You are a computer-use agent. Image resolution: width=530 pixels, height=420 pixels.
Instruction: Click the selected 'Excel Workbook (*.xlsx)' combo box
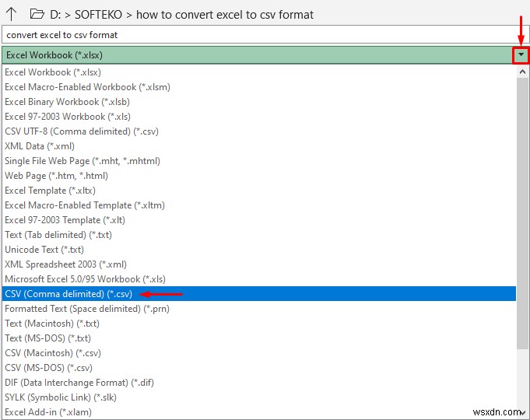point(258,55)
